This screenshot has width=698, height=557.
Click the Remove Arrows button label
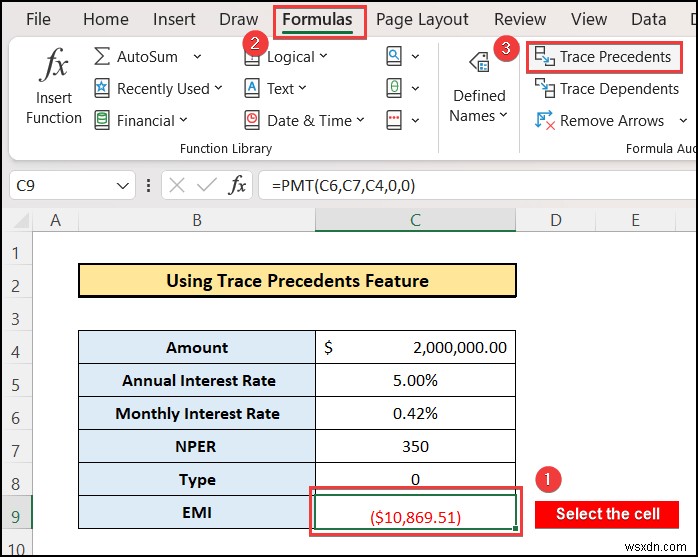pyautogui.click(x=612, y=121)
